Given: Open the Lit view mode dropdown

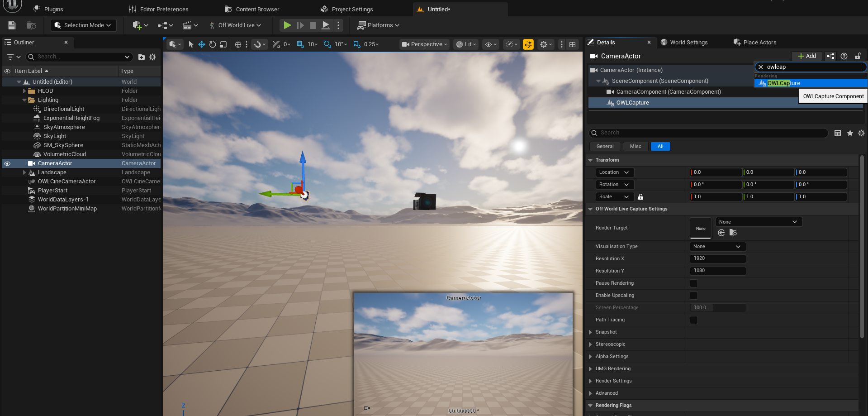Looking at the screenshot, I should [x=466, y=44].
